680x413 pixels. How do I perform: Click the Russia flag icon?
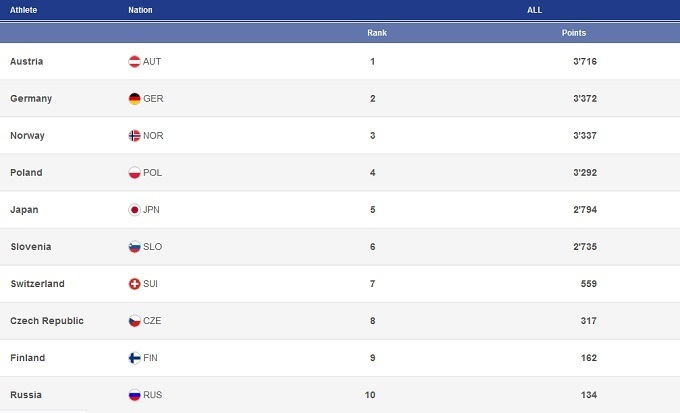134,395
